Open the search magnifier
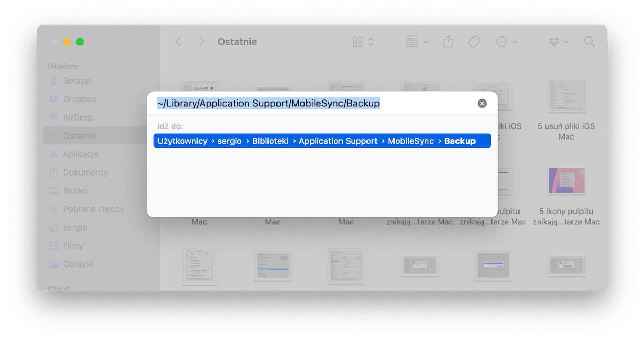The height and width of the screenshot is (339, 644). coord(589,42)
